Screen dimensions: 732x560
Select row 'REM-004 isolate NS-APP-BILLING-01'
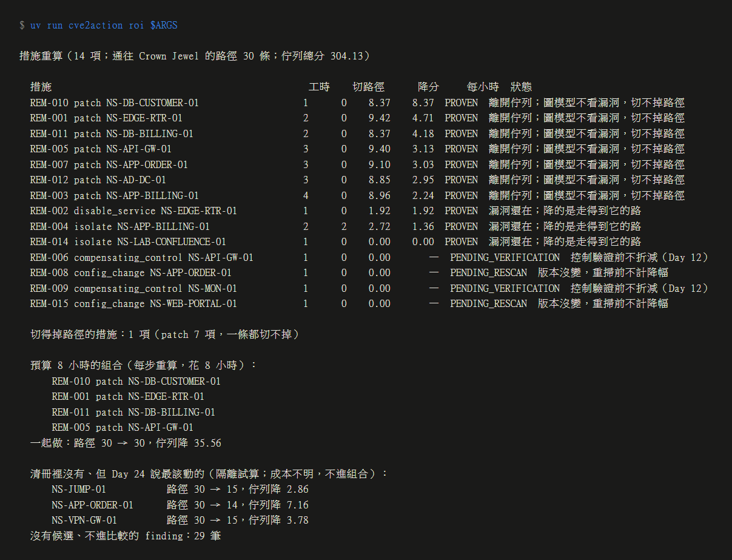point(335,227)
